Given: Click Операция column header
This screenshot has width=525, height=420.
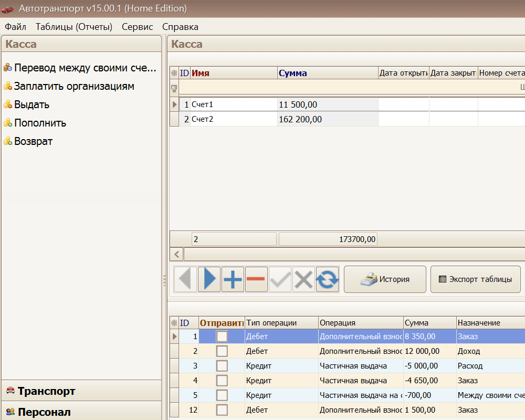Looking at the screenshot, I should [361, 323].
